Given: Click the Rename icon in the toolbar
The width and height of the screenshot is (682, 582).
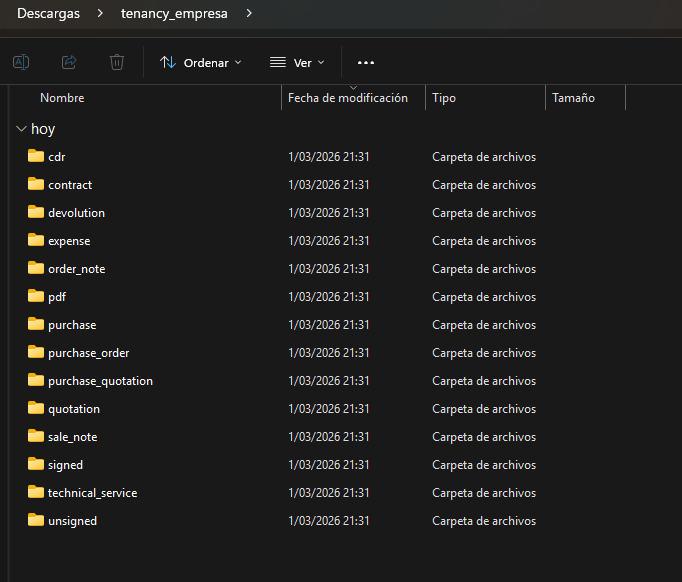Looking at the screenshot, I should click(x=20, y=62).
